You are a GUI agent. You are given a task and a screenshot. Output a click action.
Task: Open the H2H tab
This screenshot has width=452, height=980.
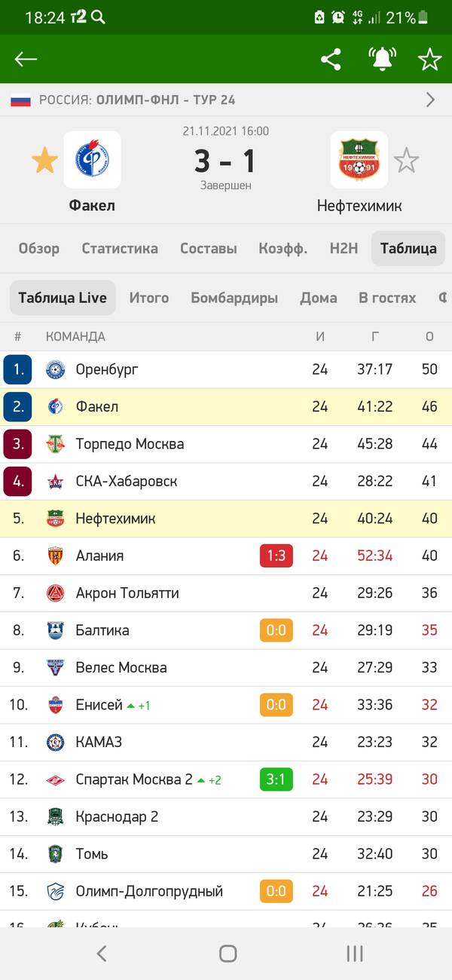pos(344,249)
